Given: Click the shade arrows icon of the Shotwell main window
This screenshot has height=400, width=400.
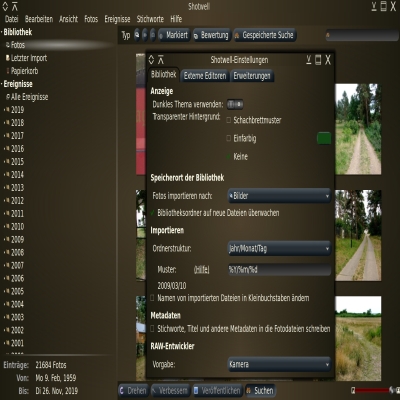Looking at the screenshot, I should click(x=5, y=6).
